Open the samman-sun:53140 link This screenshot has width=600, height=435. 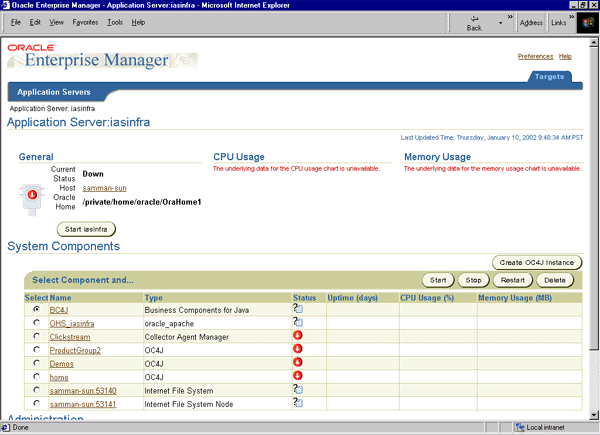[x=83, y=391]
